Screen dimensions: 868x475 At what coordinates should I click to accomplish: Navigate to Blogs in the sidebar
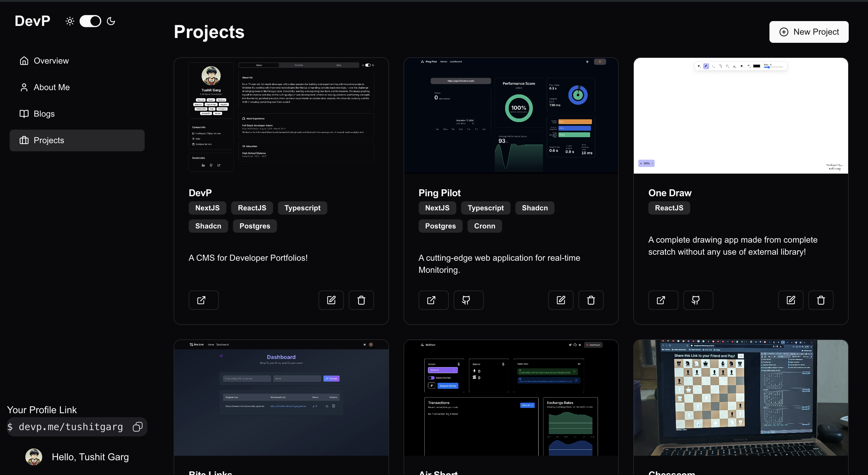(x=44, y=114)
